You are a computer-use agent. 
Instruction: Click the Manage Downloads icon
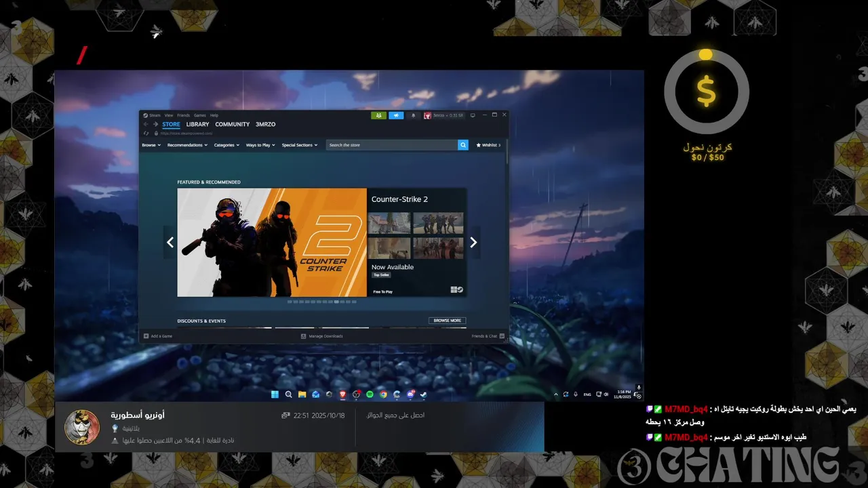(304, 336)
